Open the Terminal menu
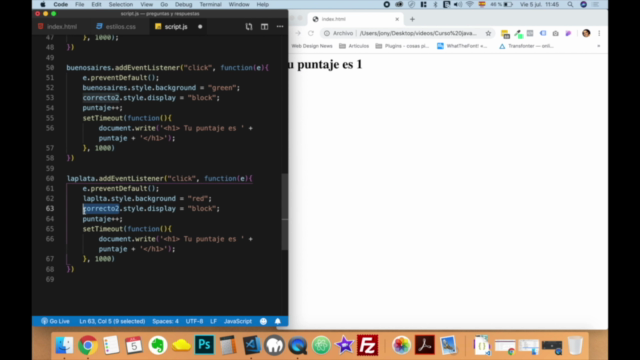The image size is (640, 360). pos(211,4)
